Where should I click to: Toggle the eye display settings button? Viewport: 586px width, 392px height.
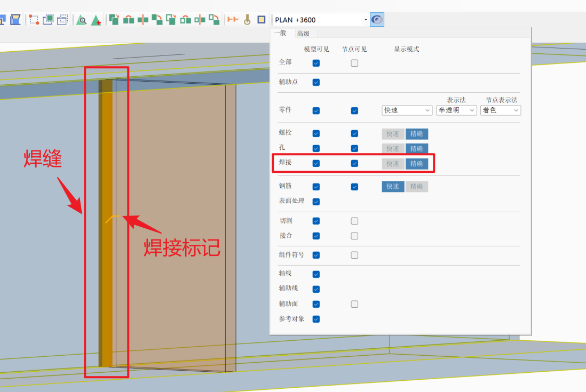377,19
